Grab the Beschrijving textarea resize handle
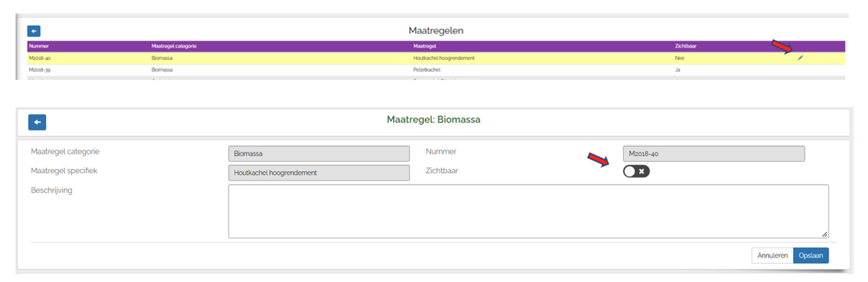The height and width of the screenshot is (282, 868). 825,234
